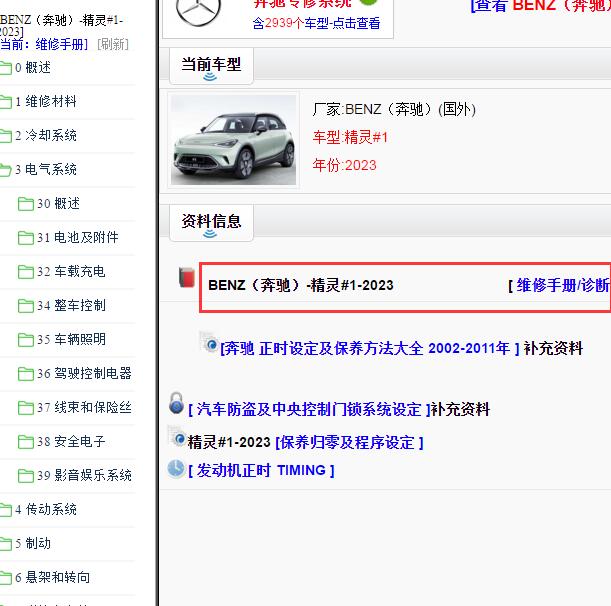The image size is (611, 606).
Task: Open BENZ（奔驰）-精灵#1-2023 entry
Action: [301, 285]
